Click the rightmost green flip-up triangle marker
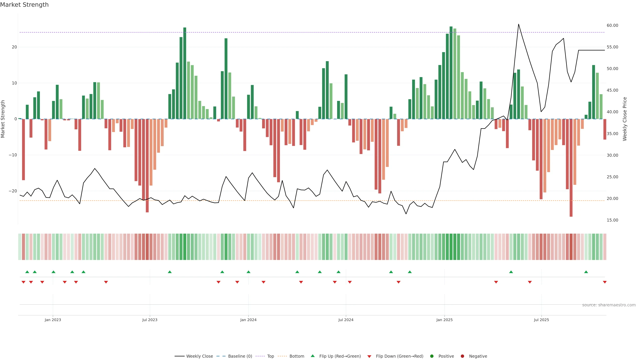This screenshot has width=644, height=362. pos(586,272)
